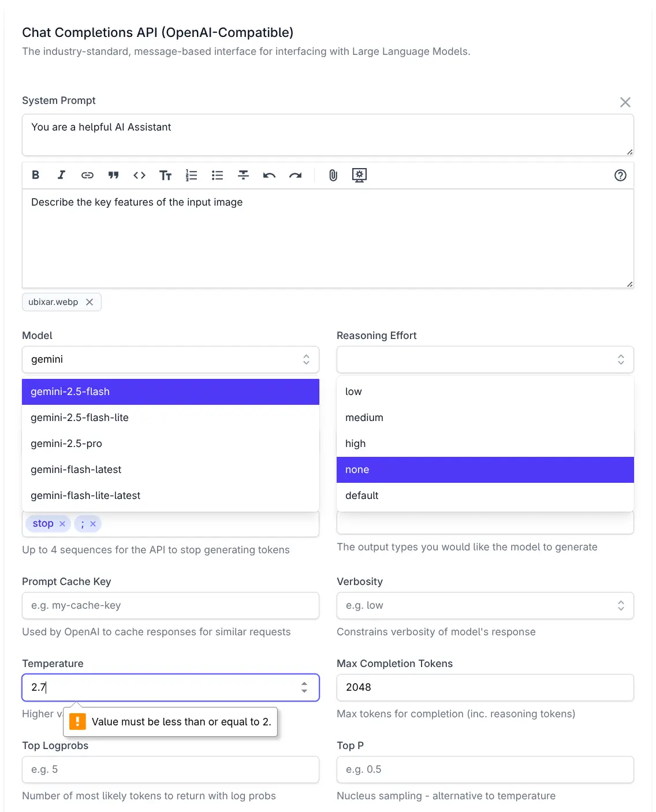656x812 pixels.
Task: Open the Verbosity dropdown
Action: [621, 605]
